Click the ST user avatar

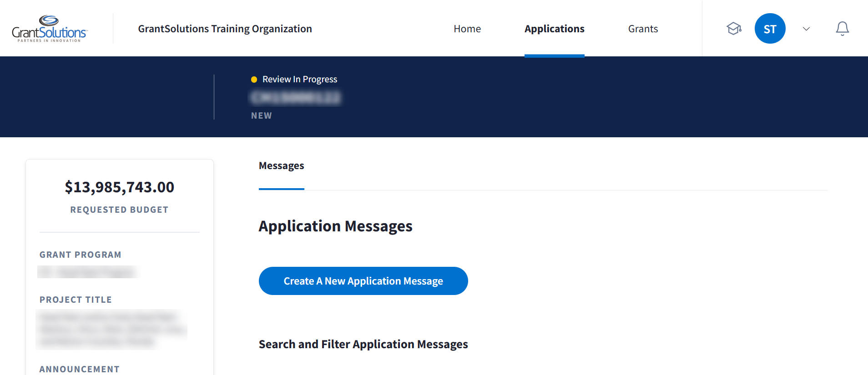click(770, 29)
